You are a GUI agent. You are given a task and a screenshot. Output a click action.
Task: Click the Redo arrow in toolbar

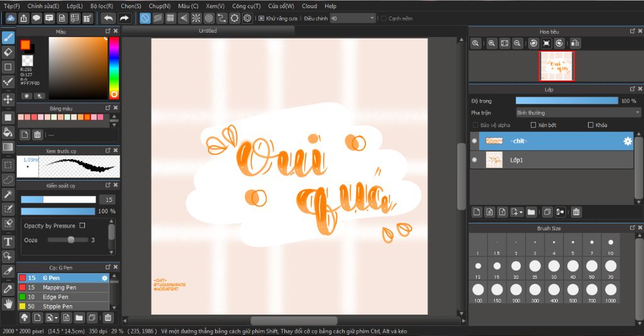point(124,18)
